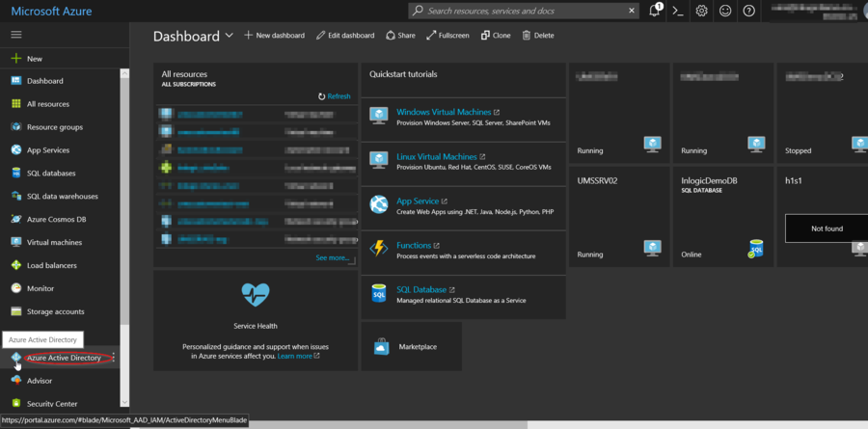Image resolution: width=868 pixels, height=429 pixels.
Task: Open the help question mark icon
Action: point(749,11)
